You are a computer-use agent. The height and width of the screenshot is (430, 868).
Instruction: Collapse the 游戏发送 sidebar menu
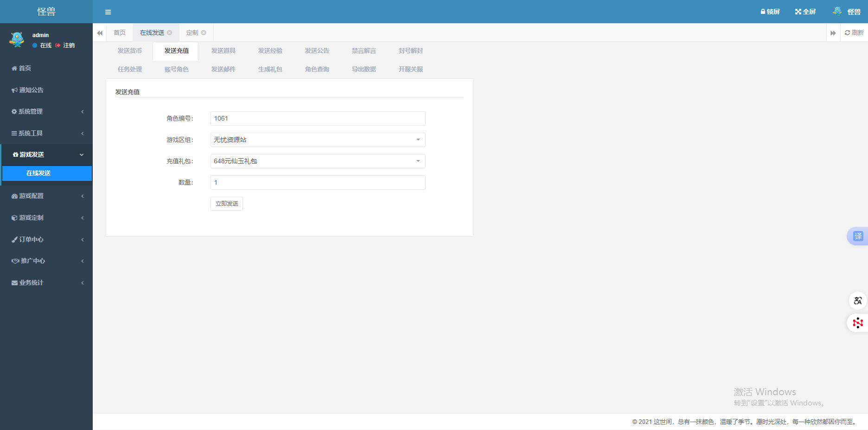(x=46, y=154)
